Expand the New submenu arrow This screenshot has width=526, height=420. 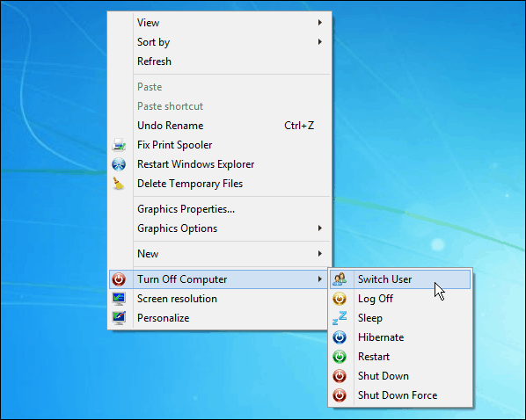pos(320,254)
